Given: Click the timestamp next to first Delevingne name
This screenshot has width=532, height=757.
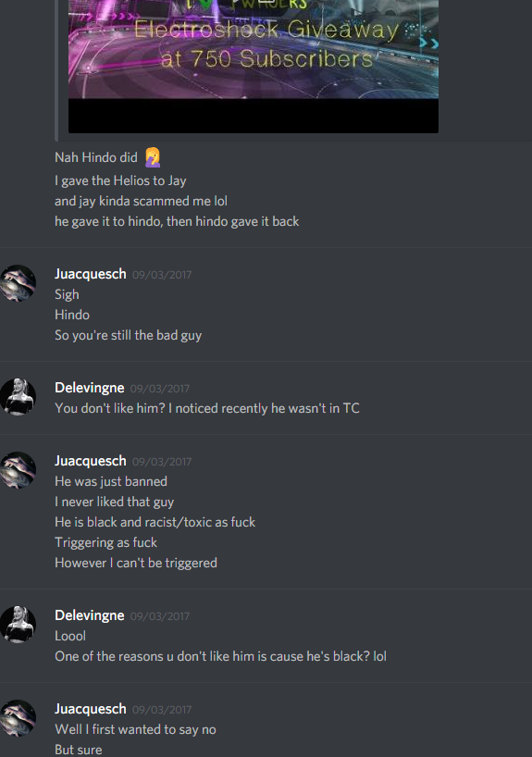Looking at the screenshot, I should [x=160, y=389].
